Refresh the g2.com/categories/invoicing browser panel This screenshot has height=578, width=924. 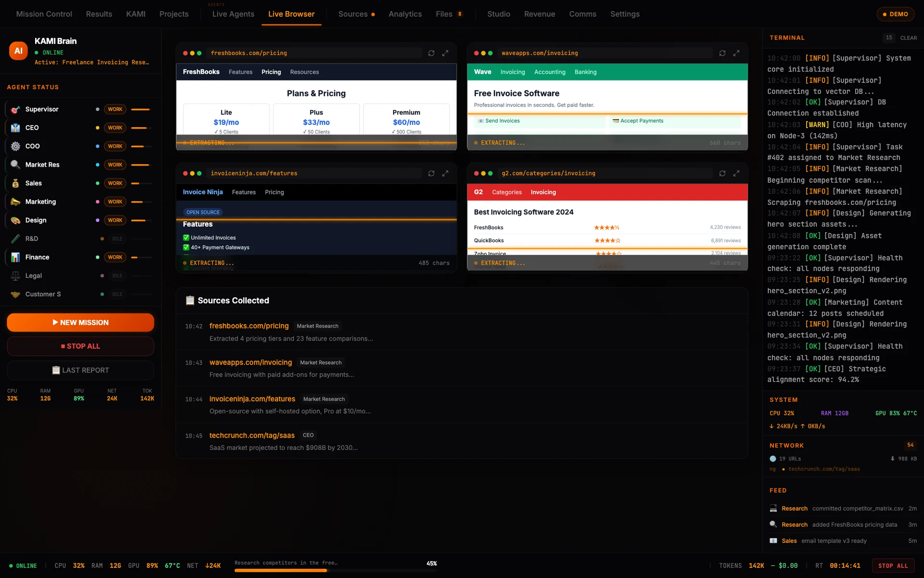pyautogui.click(x=722, y=173)
